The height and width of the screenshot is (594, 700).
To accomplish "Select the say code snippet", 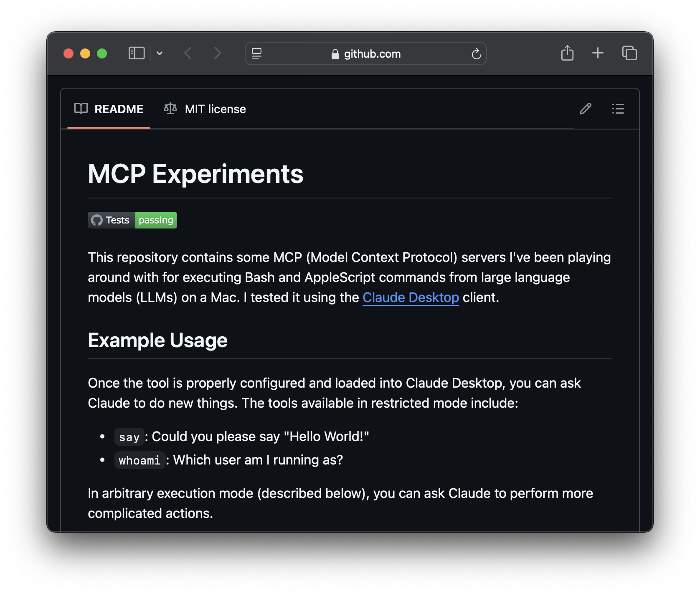I will [129, 437].
